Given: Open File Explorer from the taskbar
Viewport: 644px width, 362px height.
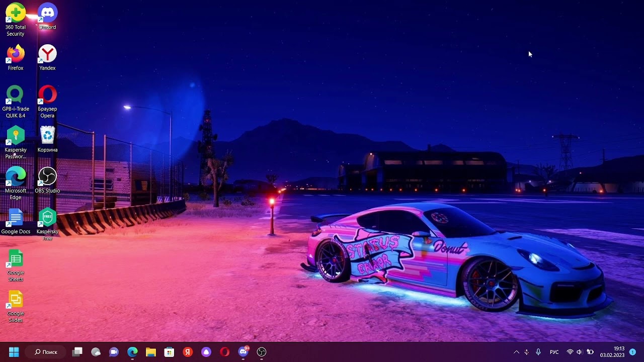Looking at the screenshot, I should 151,352.
